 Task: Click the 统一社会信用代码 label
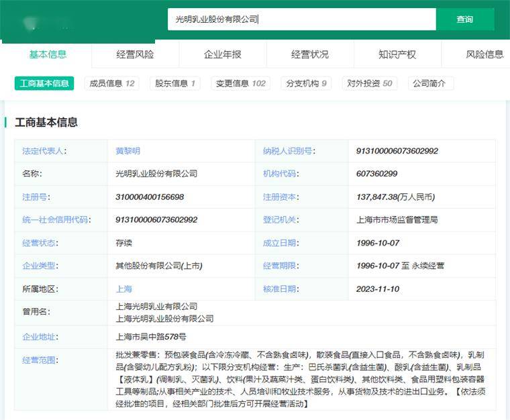tap(56, 220)
